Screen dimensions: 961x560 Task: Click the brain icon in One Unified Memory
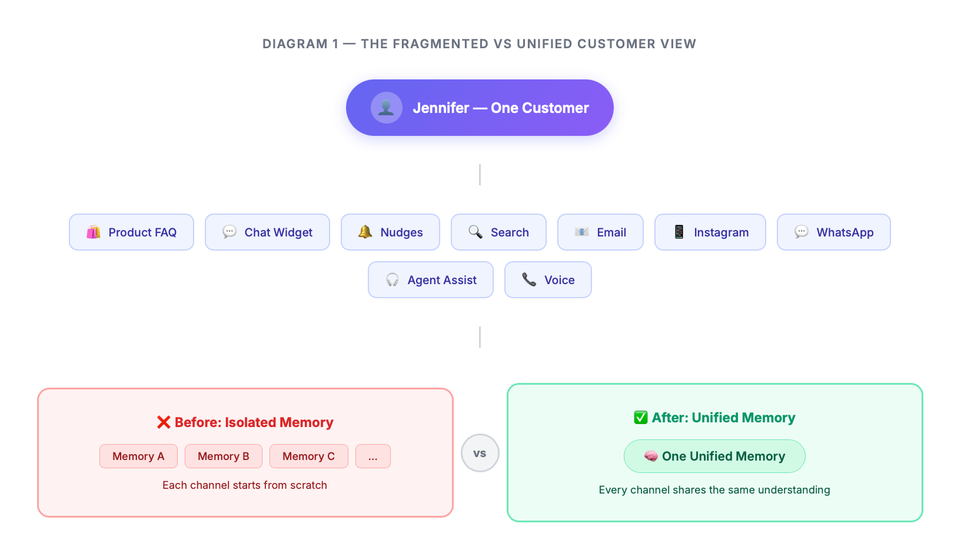[x=650, y=456]
